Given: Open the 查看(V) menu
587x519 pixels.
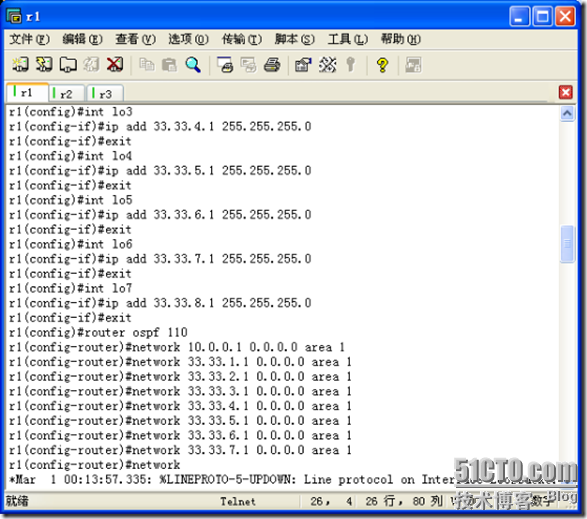Looking at the screenshot, I should [135, 39].
